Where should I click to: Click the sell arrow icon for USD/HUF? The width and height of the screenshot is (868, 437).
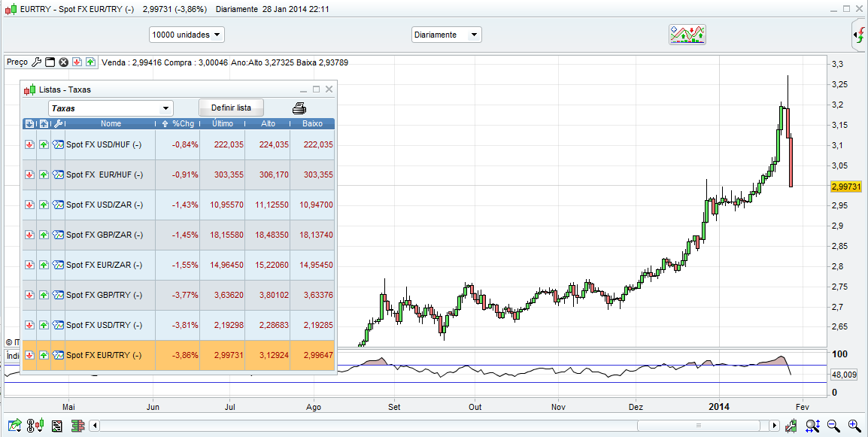click(29, 144)
